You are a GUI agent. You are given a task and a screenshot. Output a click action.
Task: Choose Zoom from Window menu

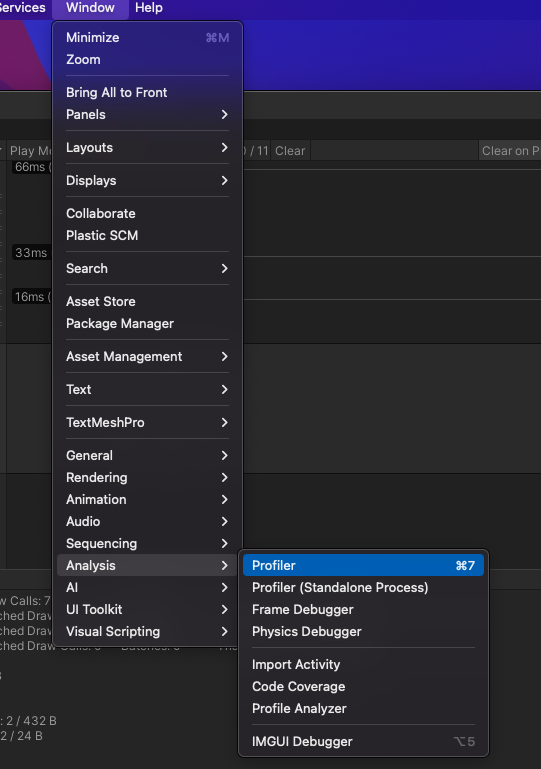147,59
